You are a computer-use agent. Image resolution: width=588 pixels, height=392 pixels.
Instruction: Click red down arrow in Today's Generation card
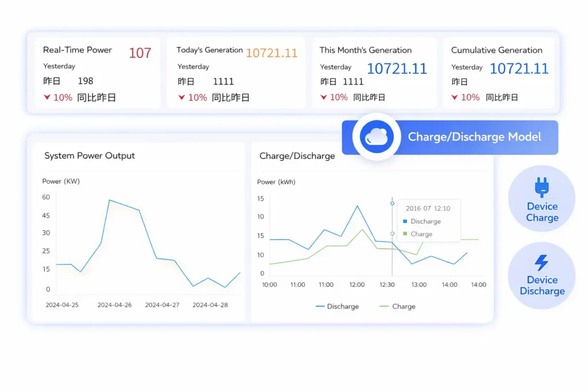coord(181,98)
